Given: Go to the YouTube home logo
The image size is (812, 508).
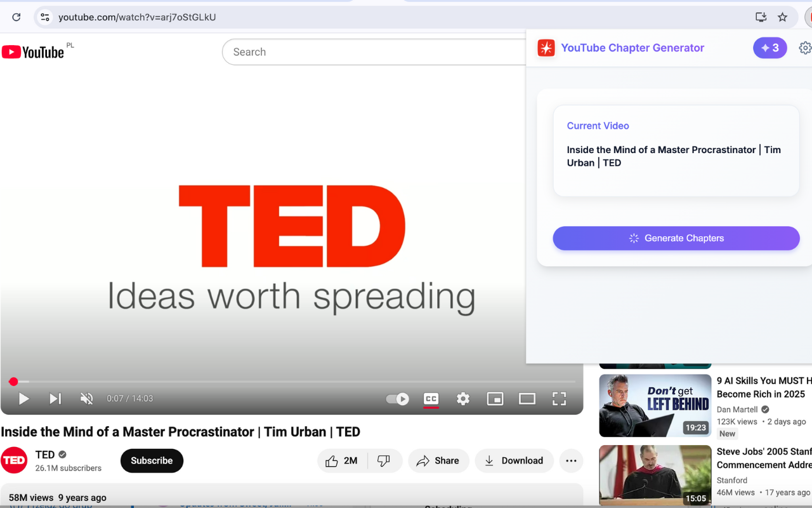Looking at the screenshot, I should tap(33, 52).
